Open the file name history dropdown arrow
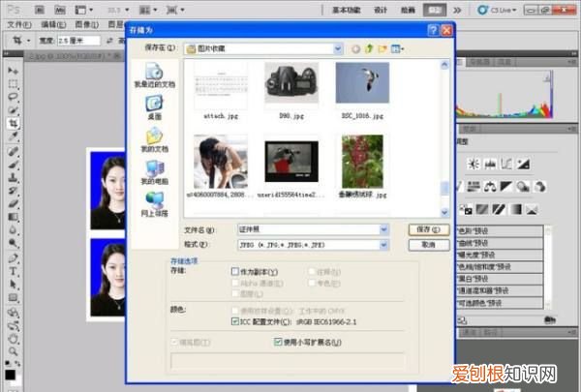Image resolution: width=581 pixels, height=392 pixels. (x=383, y=229)
